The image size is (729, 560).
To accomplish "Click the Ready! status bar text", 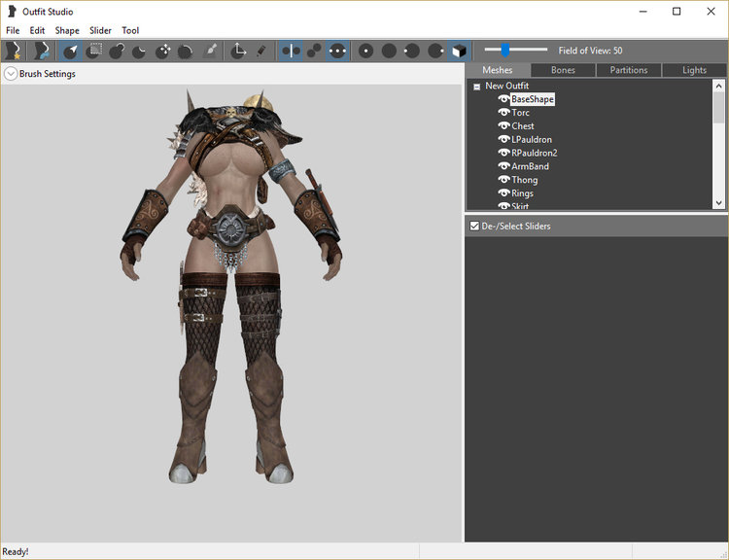I will point(16,551).
